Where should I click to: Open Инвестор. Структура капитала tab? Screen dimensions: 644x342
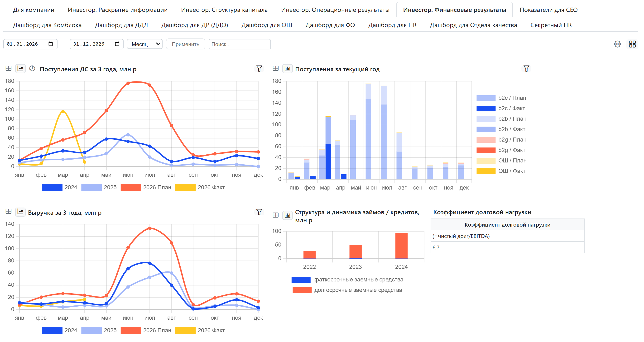click(x=224, y=10)
